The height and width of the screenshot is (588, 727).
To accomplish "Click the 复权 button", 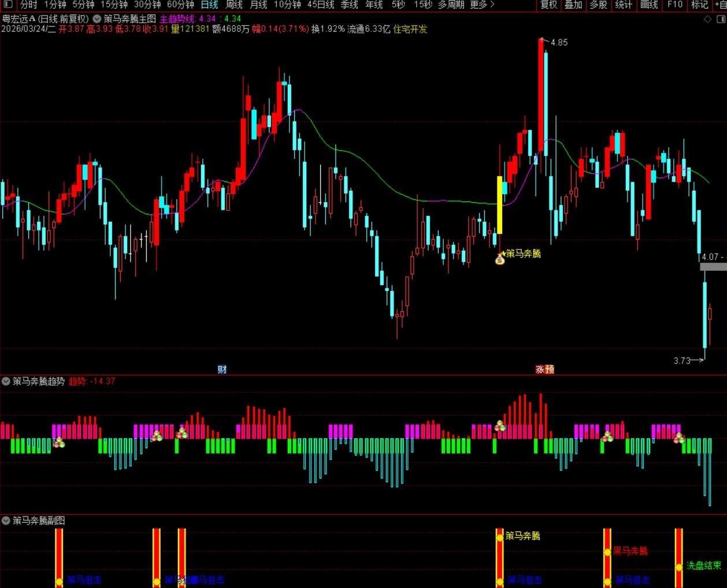I will coord(548,5).
